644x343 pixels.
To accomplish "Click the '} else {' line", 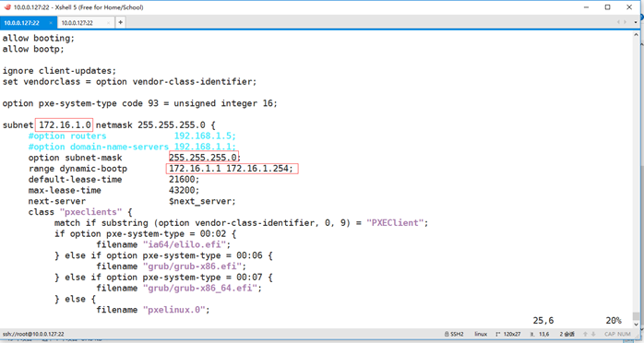I will tap(75, 299).
